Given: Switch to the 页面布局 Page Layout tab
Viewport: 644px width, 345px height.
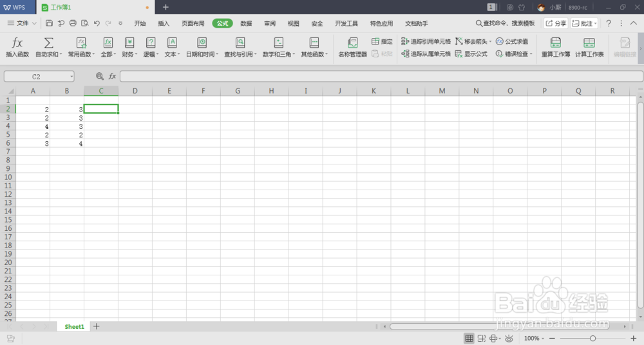Looking at the screenshot, I should [193, 23].
